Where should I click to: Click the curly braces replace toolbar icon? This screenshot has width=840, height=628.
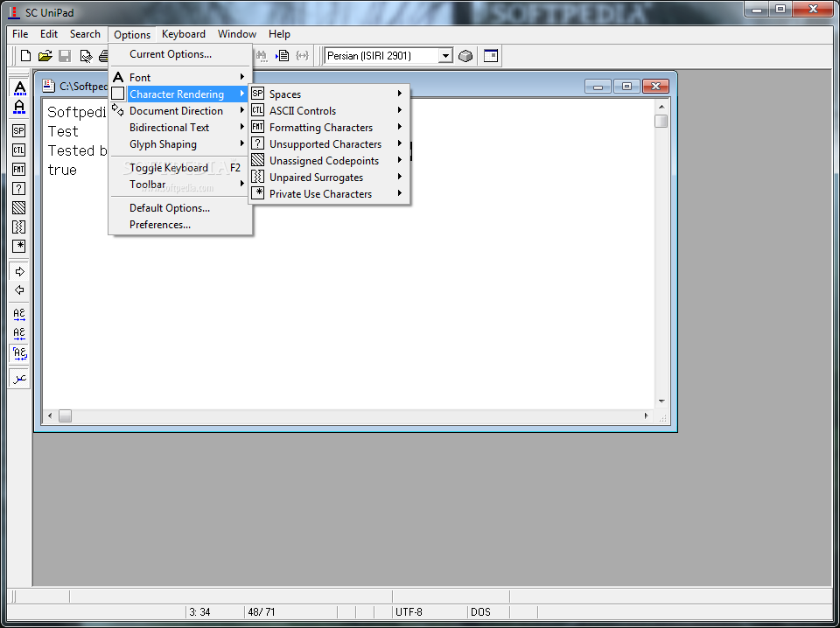click(x=302, y=56)
